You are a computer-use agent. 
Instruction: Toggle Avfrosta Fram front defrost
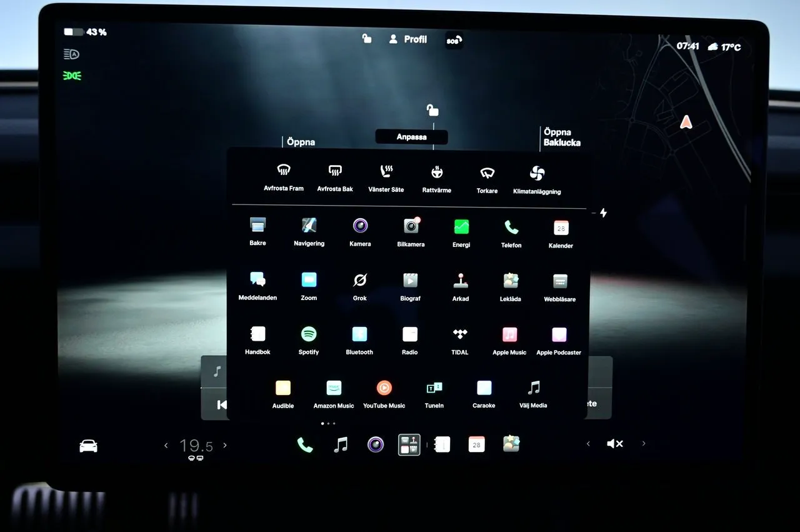click(284, 178)
